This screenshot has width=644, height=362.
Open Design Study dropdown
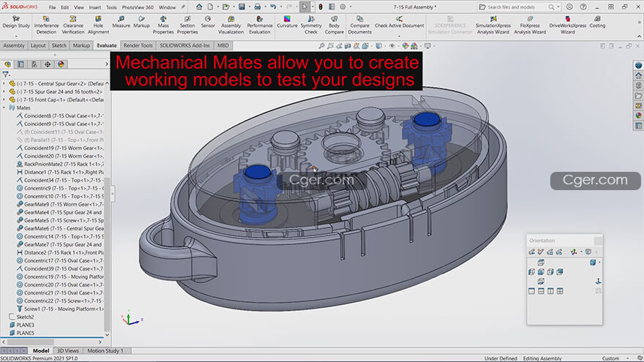pyautogui.click(x=16, y=36)
